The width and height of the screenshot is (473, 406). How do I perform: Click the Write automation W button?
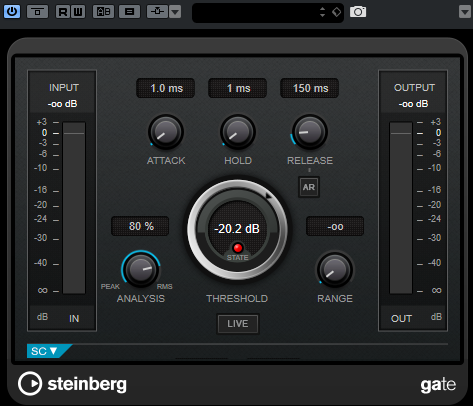click(x=78, y=12)
